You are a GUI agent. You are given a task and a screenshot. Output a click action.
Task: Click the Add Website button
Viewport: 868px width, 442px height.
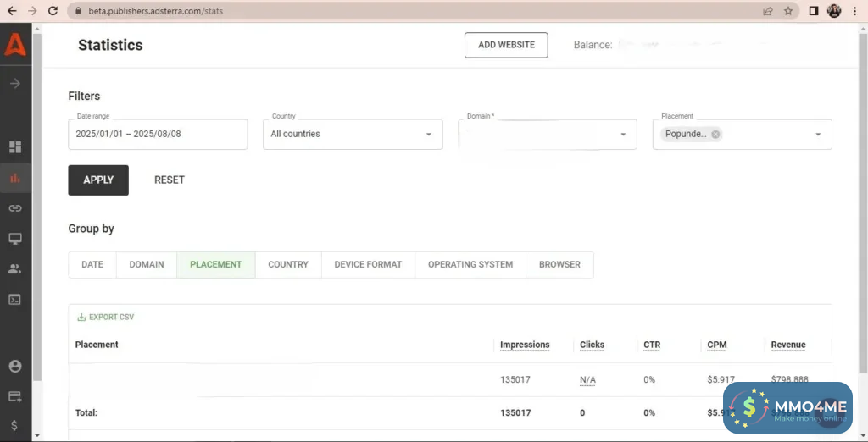click(507, 45)
